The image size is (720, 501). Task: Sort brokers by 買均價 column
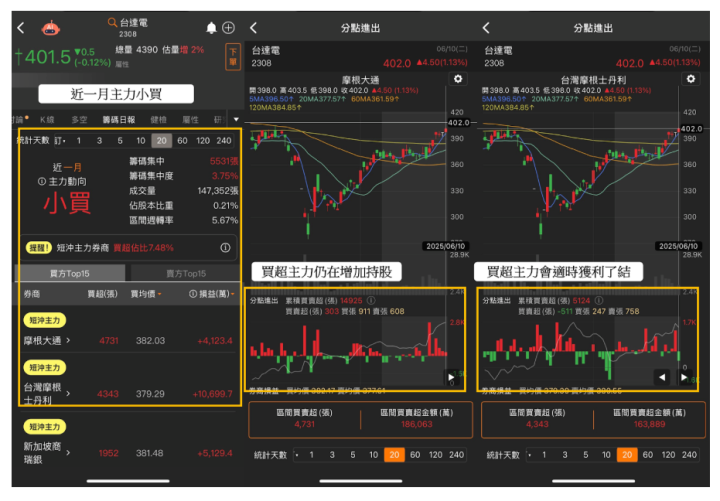(x=146, y=294)
